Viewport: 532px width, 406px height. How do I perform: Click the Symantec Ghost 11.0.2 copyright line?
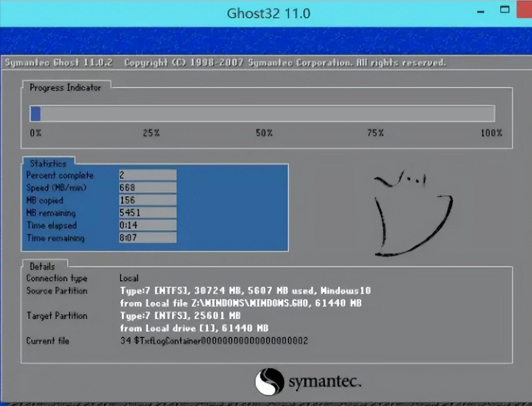(225, 63)
